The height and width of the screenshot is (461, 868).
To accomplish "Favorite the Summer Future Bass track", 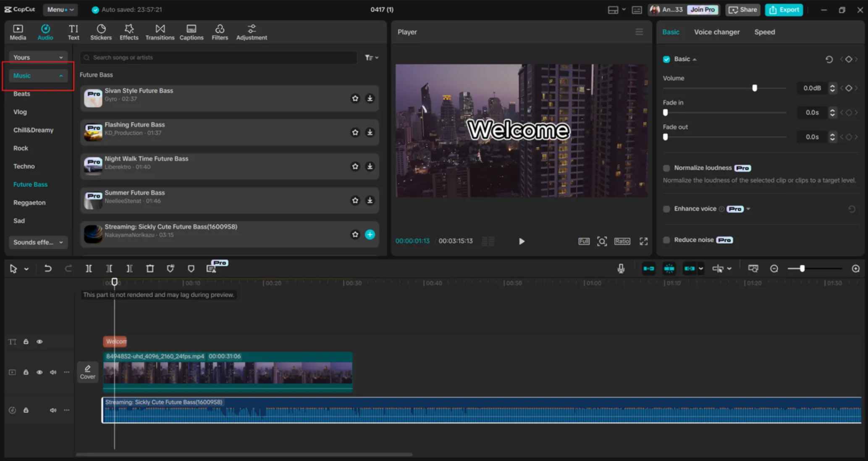I will [x=355, y=200].
